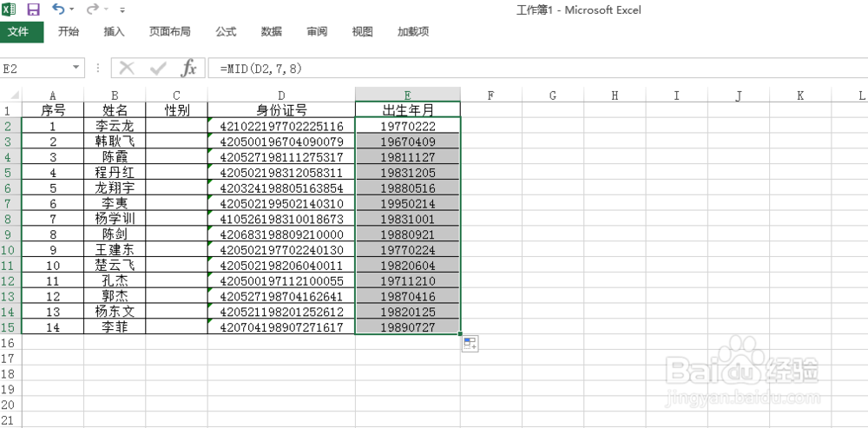The image size is (868, 428).
Task: Switch to the 视图 ribbon tab
Action: point(362,31)
